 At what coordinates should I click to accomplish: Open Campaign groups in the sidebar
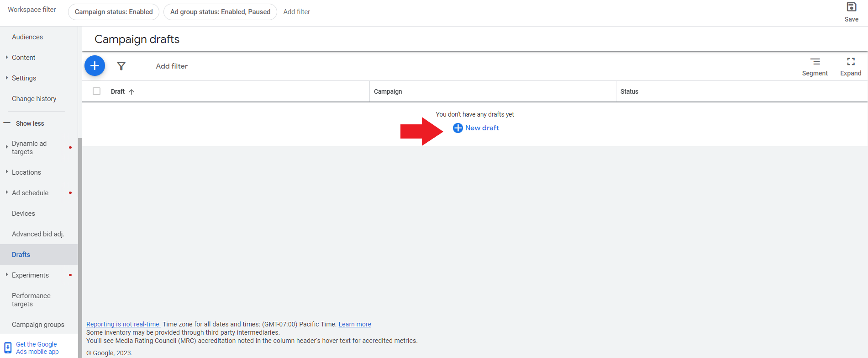[x=38, y=325]
